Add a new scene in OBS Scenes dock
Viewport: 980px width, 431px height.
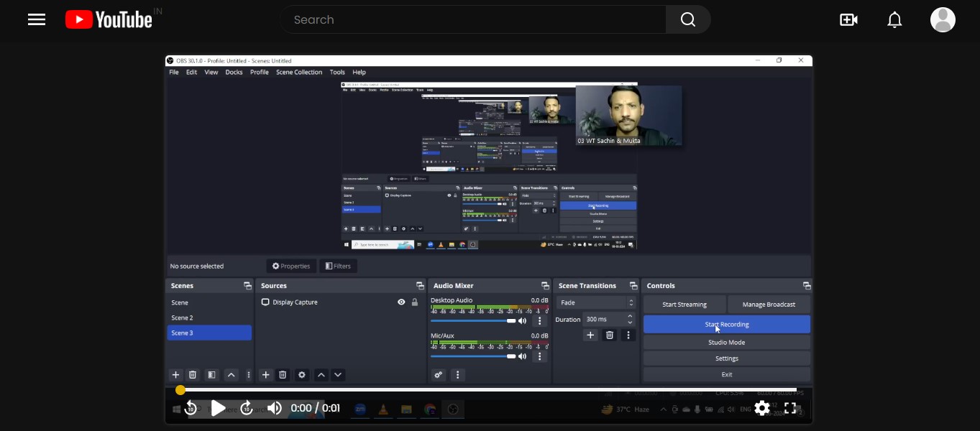click(x=175, y=375)
